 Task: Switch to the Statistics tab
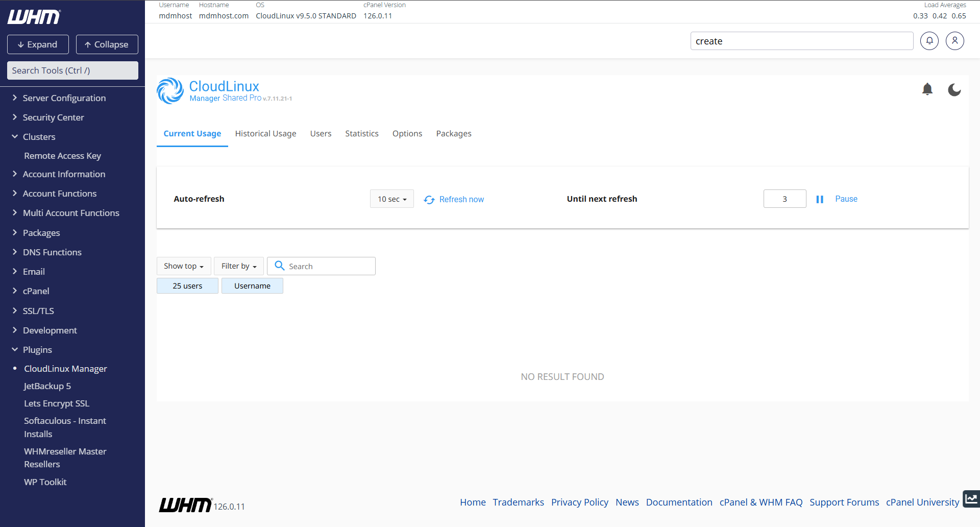click(x=362, y=133)
